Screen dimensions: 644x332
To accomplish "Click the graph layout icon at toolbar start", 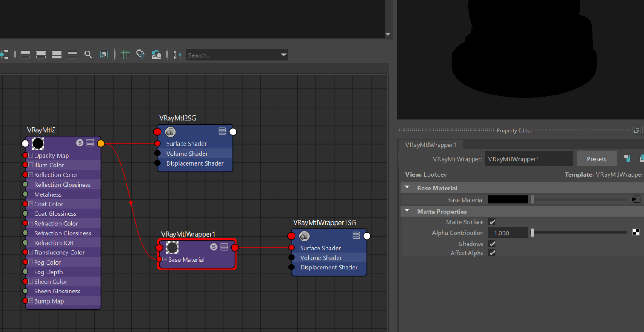I will [4, 55].
